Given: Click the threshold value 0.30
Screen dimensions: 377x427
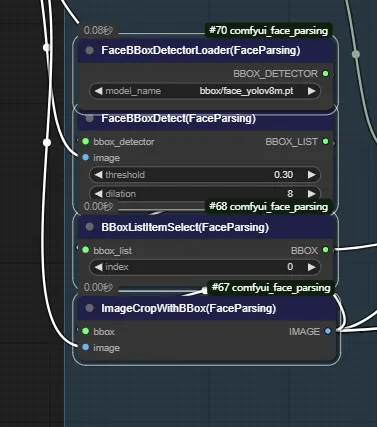Looking at the screenshot, I should 283,175.
